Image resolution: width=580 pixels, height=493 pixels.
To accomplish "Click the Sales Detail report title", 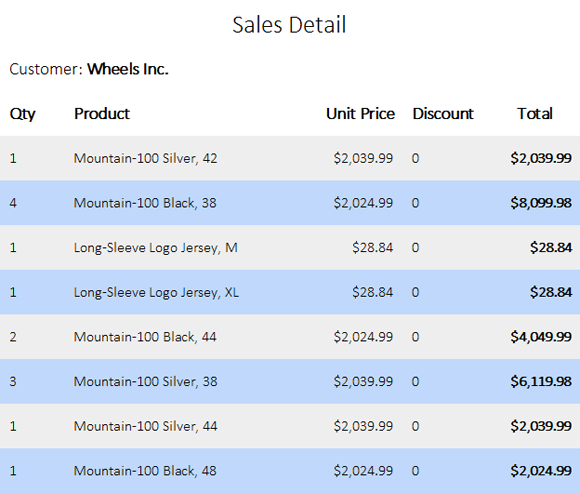I will 289,25.
